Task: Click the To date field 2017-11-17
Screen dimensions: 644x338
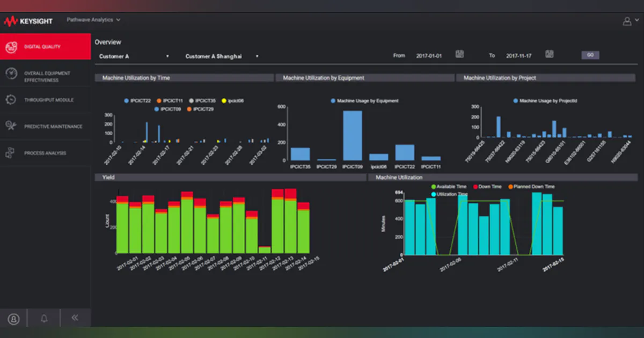Action: click(519, 56)
